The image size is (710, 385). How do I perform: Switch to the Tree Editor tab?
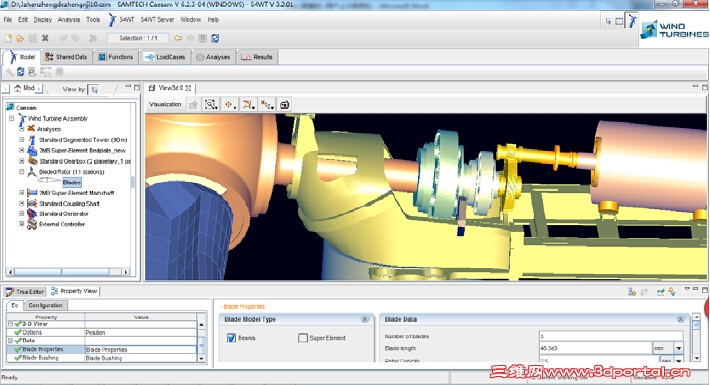(x=25, y=292)
